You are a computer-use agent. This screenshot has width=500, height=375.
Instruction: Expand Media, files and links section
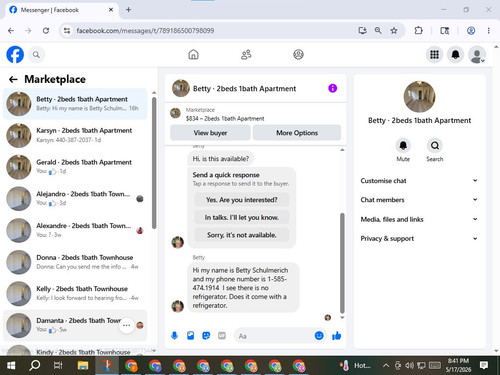(x=419, y=219)
